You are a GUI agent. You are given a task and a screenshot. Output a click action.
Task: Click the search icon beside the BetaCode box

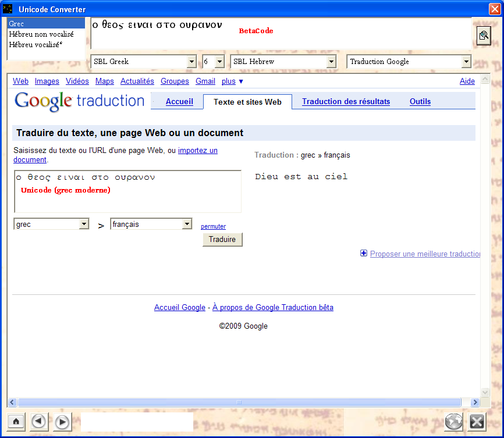point(484,35)
